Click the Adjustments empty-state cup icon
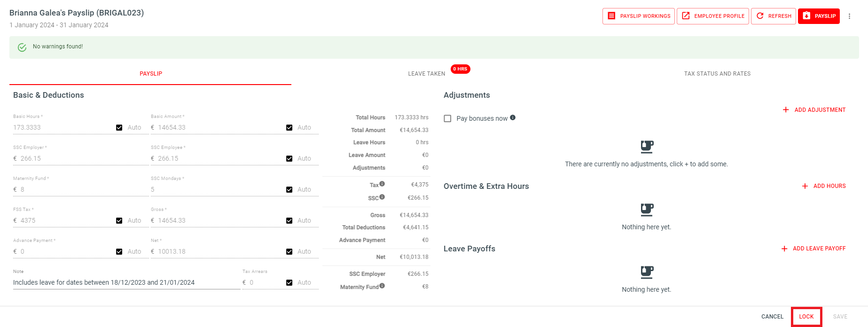Viewport: 868px width, 327px height. (647, 147)
